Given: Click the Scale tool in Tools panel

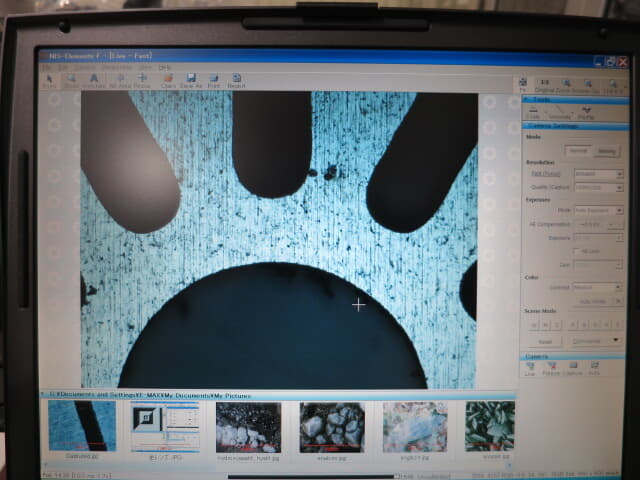Looking at the screenshot, I should [x=533, y=112].
